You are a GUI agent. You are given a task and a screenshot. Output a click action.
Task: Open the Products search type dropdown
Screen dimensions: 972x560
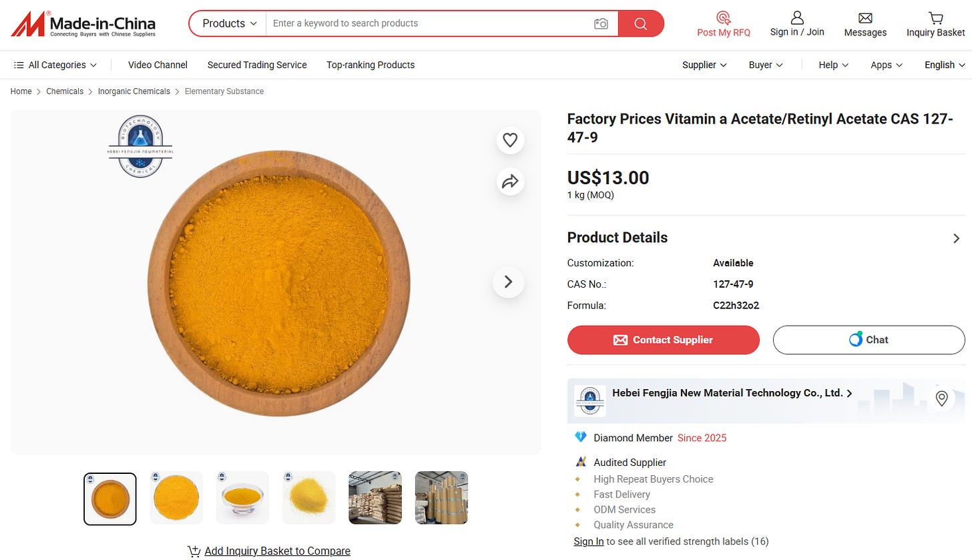click(229, 23)
